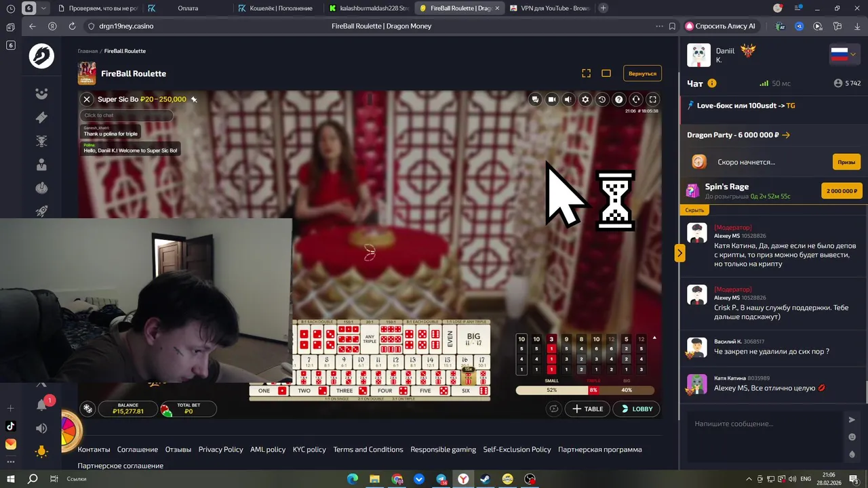Open the Yandex Browser taskbar icon
This screenshot has width=868, height=488.
click(463, 479)
